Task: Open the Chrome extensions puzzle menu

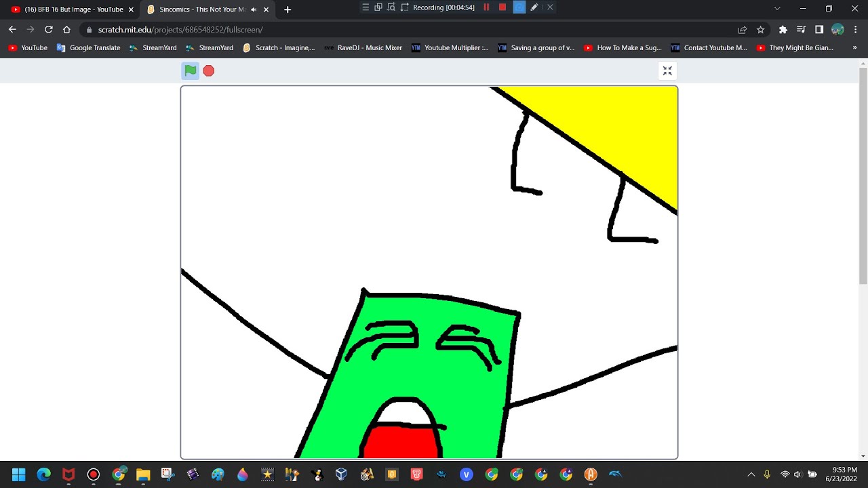Action: (783, 30)
